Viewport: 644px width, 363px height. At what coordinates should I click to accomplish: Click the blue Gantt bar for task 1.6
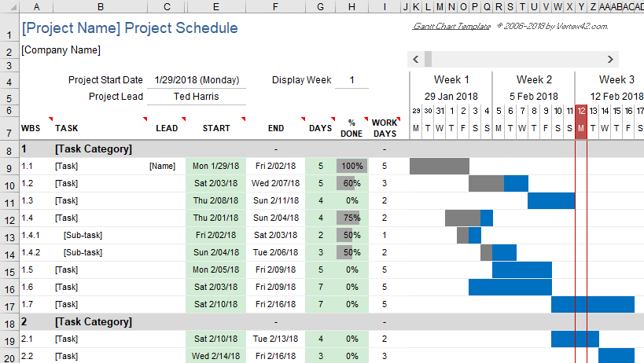[x=510, y=287]
